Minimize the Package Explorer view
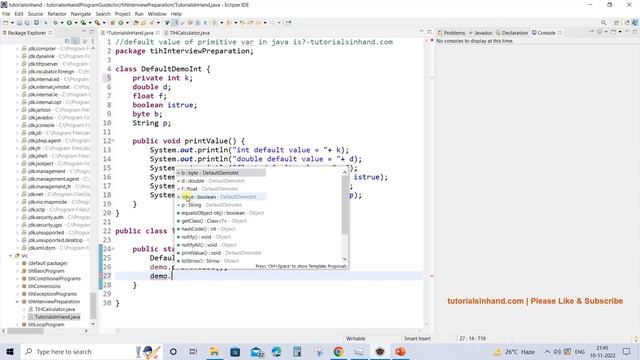The width and height of the screenshot is (640, 360). (84, 32)
